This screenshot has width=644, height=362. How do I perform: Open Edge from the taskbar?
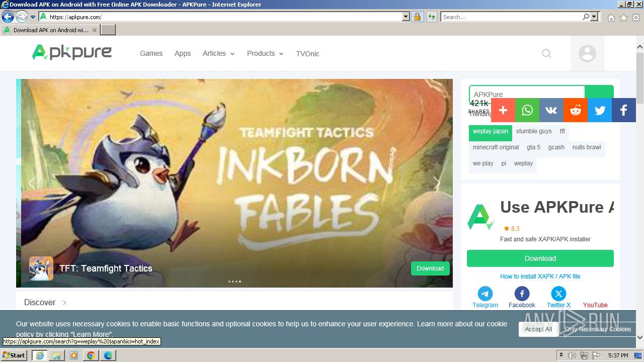108,355
